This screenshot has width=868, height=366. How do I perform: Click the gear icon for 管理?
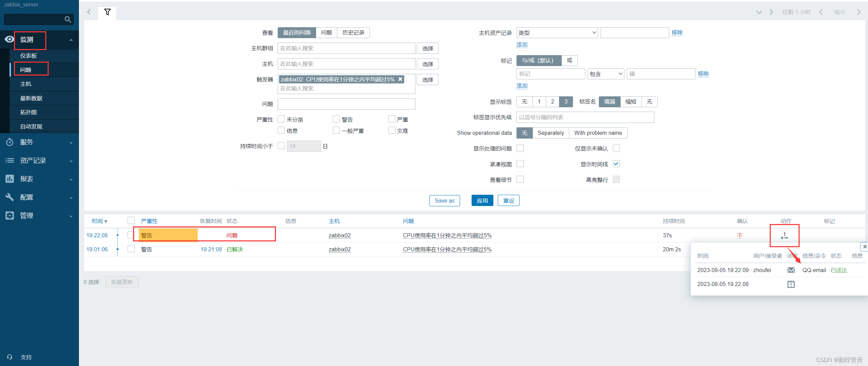tap(10, 216)
